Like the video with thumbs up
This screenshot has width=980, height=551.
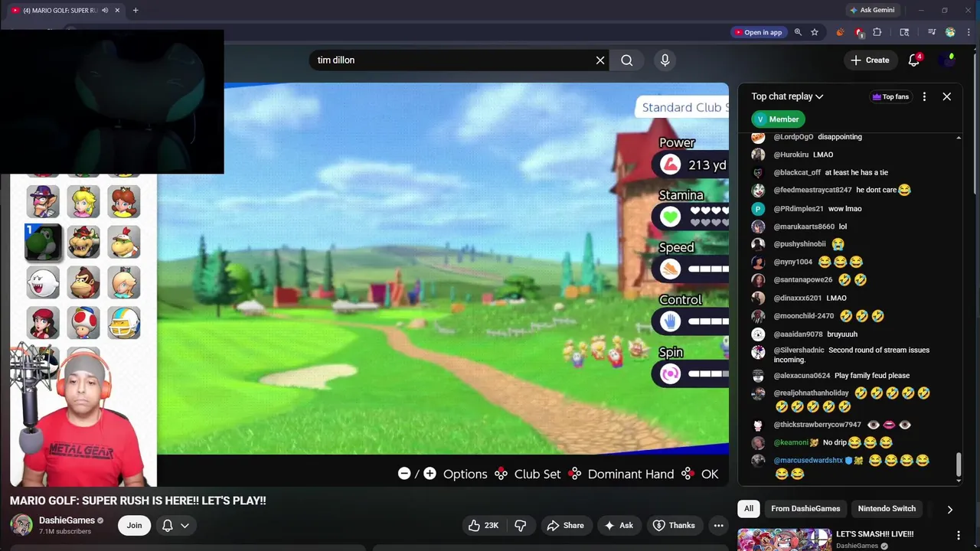[483, 525]
